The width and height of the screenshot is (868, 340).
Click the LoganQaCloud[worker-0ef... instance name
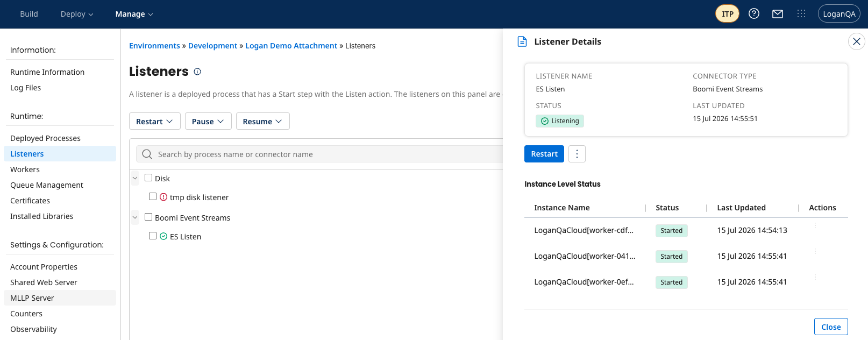(x=584, y=282)
